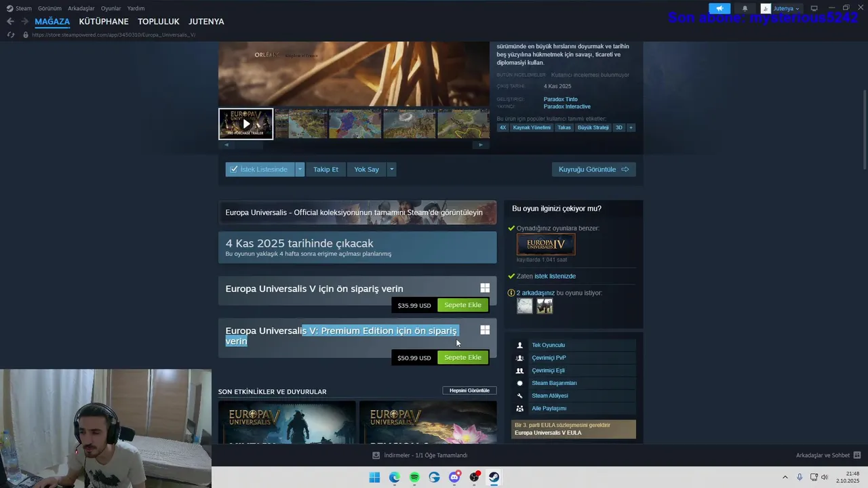The image size is (868, 488).
Task: Expand the wishlist options arrow
Action: pyautogui.click(x=300, y=169)
